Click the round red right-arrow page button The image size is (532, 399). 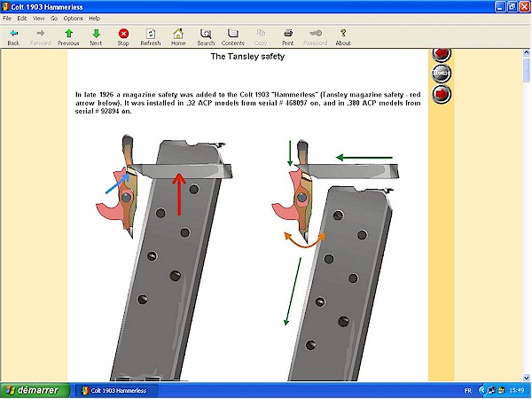point(442,94)
